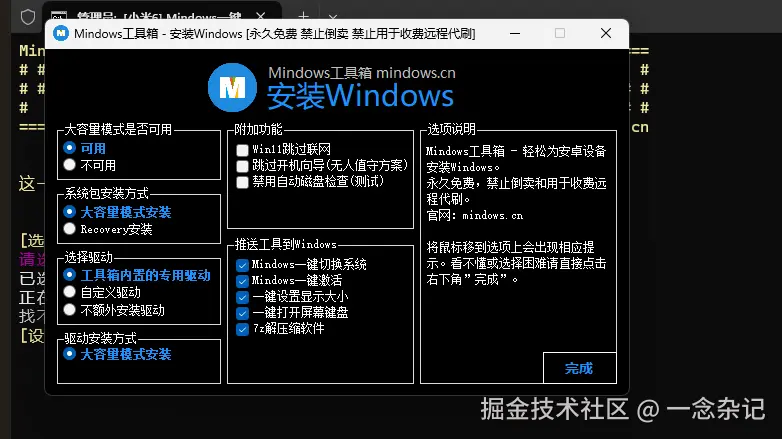Open a new terminal tab with plus
This screenshot has height=439, width=782.
pos(303,15)
